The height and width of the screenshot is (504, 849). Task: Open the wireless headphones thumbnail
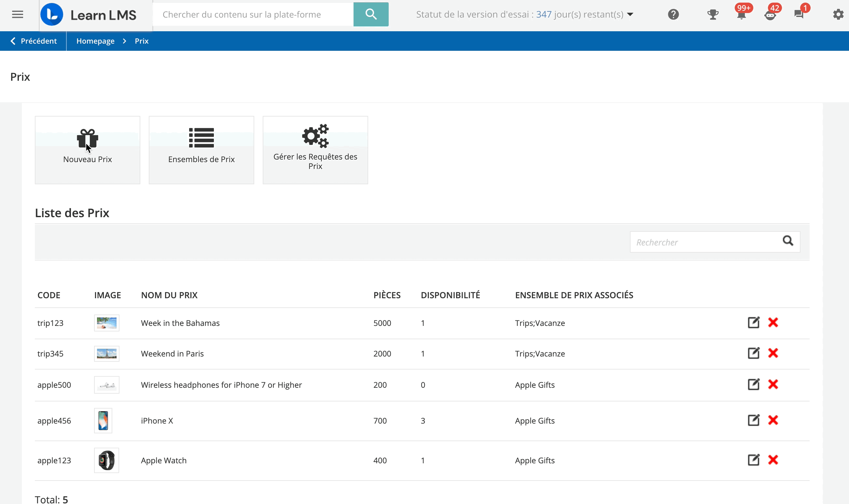tap(106, 385)
